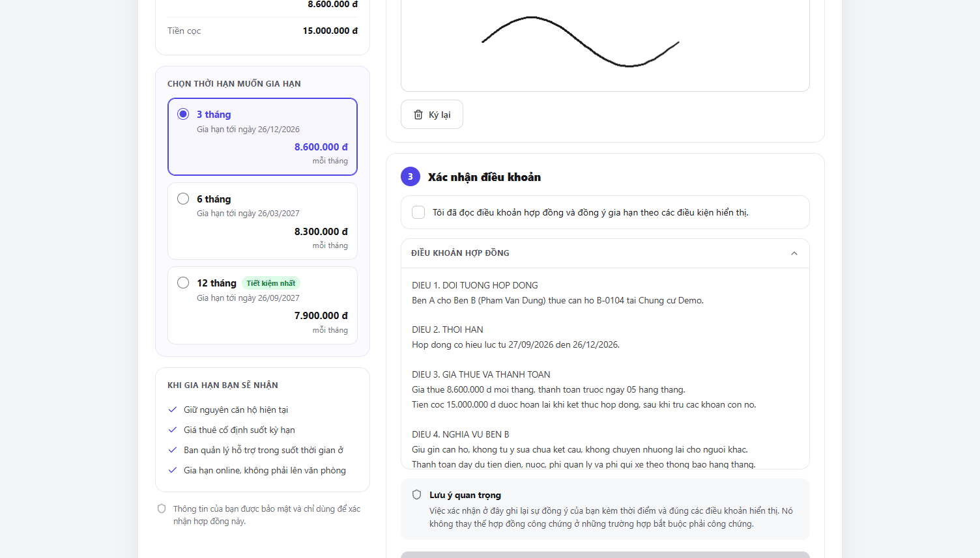
Task: Click checkmark icon next to Ban quản lý hỗ trợ
Action: click(173, 450)
